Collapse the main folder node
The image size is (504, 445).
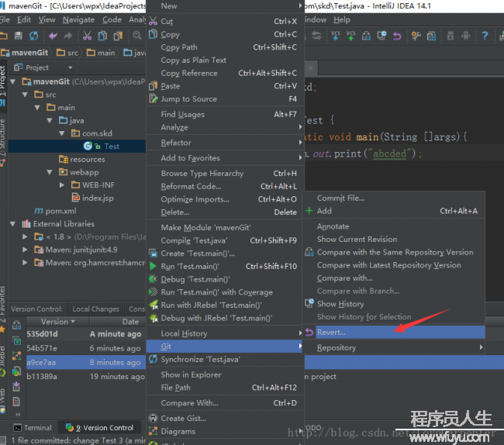click(x=37, y=107)
